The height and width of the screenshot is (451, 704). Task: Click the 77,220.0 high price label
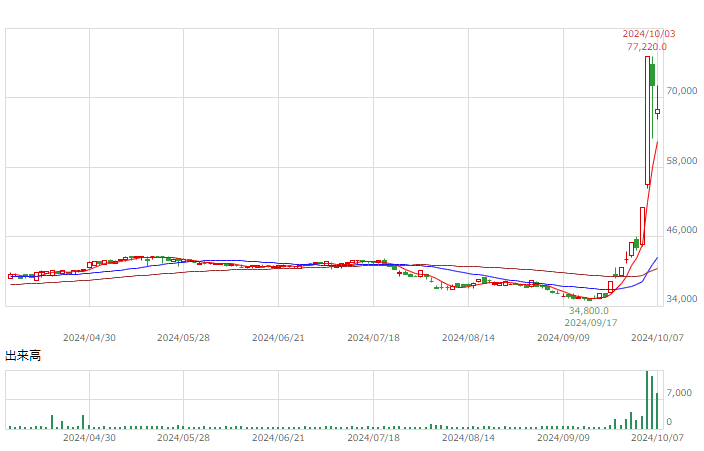click(647, 47)
